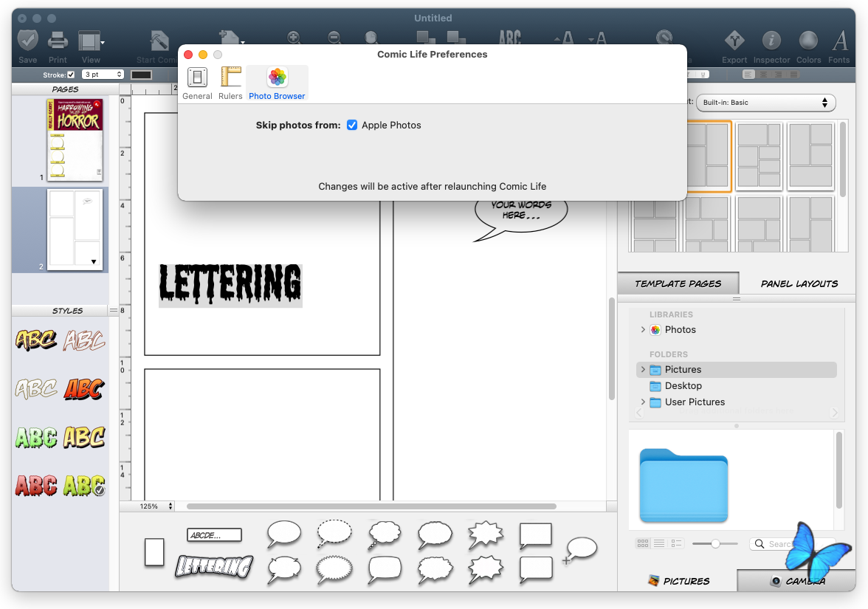Uncheck Apple Photos under Skip photos from
Image resolution: width=868 pixels, height=609 pixels.
352,125
